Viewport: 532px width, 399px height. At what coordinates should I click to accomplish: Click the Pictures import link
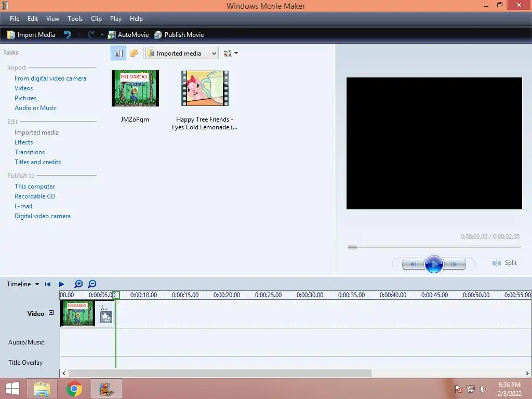[25, 98]
